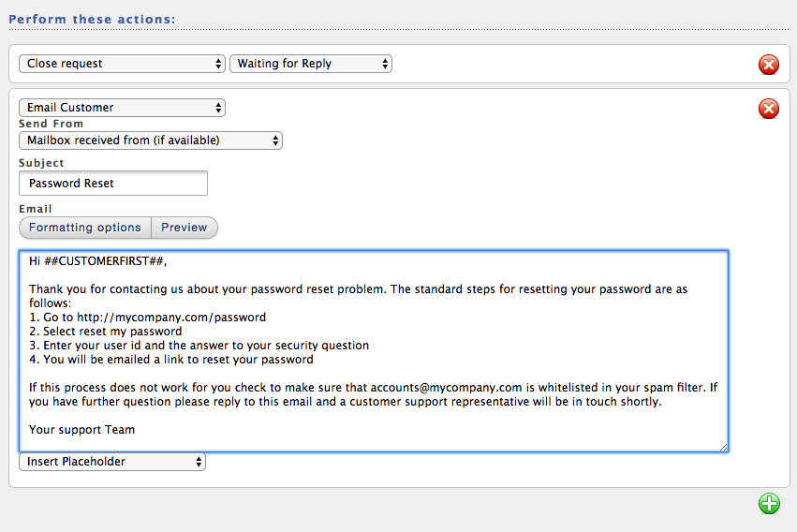Delete the Email Customer action

coord(769,109)
